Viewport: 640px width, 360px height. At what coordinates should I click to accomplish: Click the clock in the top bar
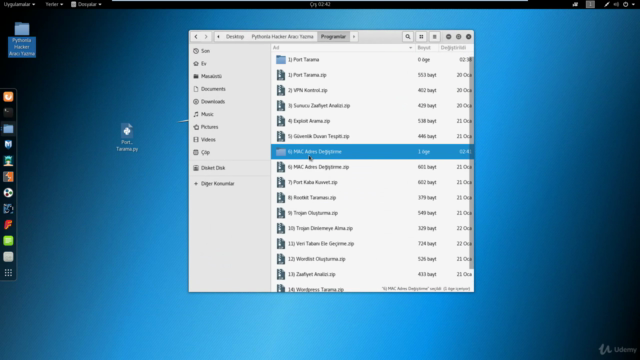[320, 4]
